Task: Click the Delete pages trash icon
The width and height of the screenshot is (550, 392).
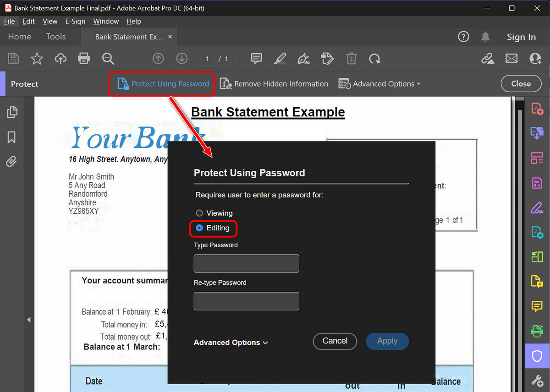Action: click(352, 59)
